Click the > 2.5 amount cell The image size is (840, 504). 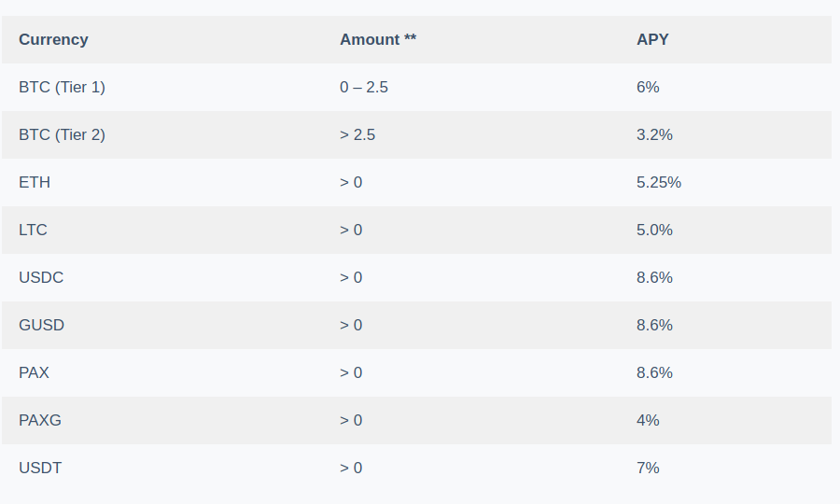(x=357, y=134)
